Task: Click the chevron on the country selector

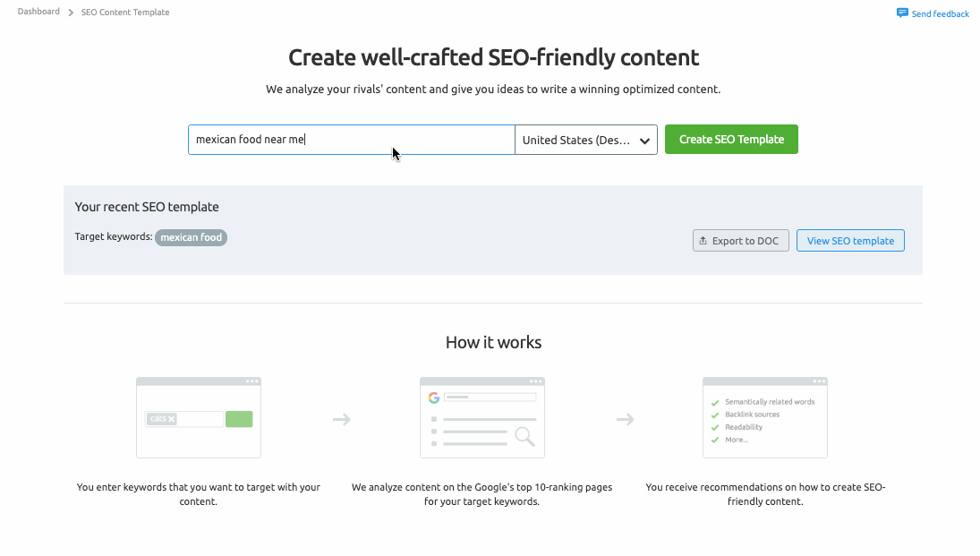Action: click(645, 140)
